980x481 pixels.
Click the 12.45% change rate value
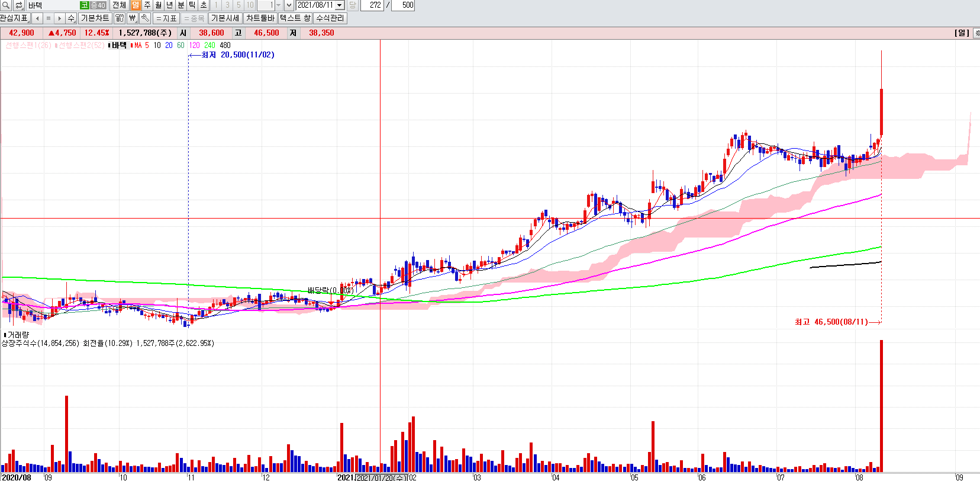point(96,33)
